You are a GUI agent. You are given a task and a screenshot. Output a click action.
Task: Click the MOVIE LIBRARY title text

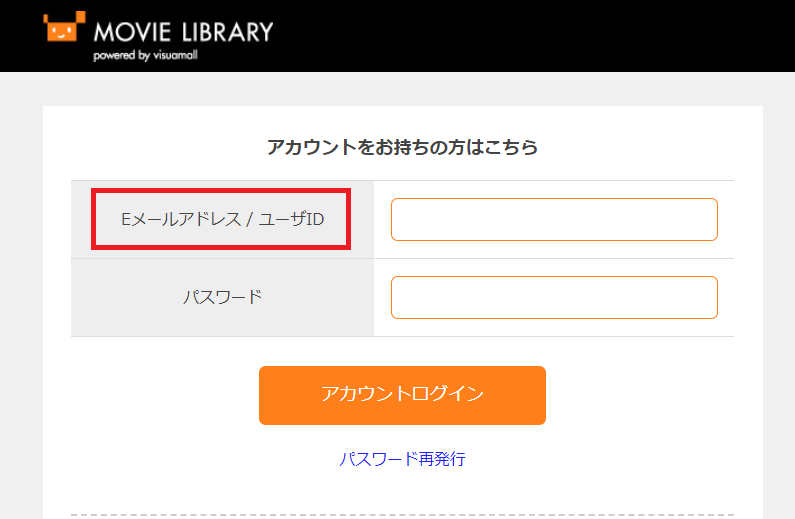click(x=183, y=31)
